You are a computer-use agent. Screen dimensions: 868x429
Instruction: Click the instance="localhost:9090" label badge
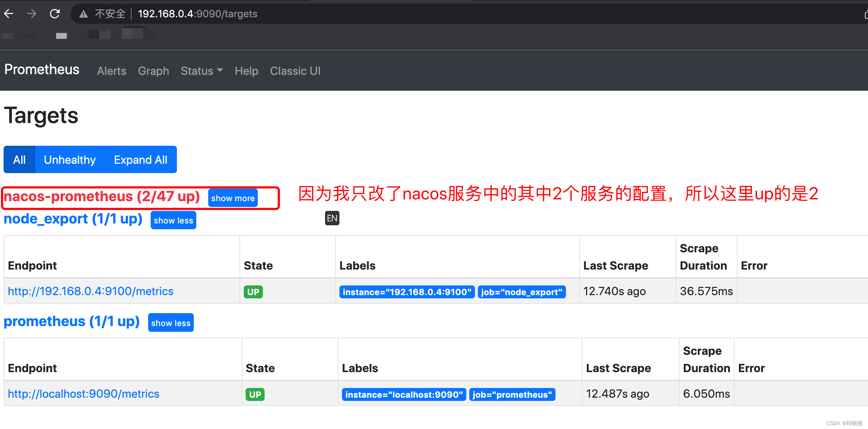pos(404,394)
